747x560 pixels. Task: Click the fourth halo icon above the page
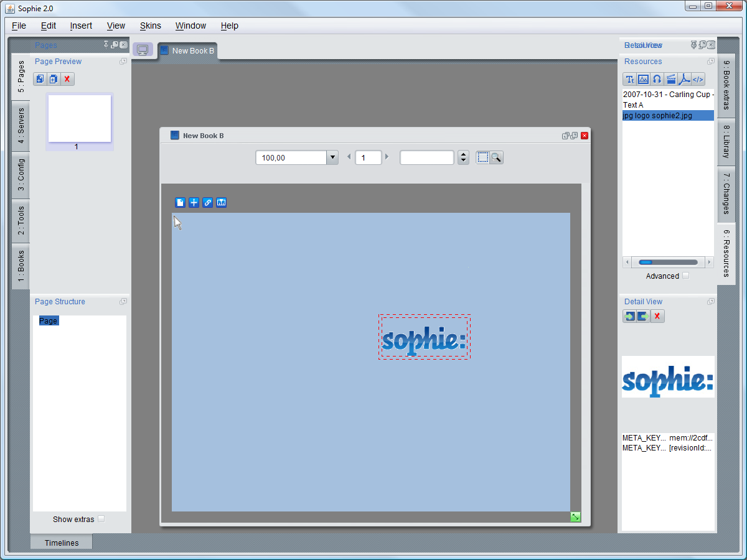coord(222,202)
